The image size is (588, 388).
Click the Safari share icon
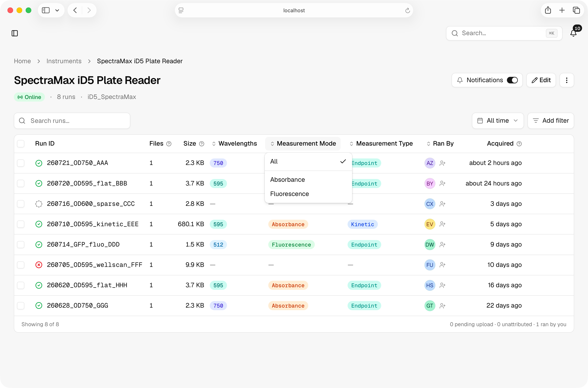[x=548, y=10]
